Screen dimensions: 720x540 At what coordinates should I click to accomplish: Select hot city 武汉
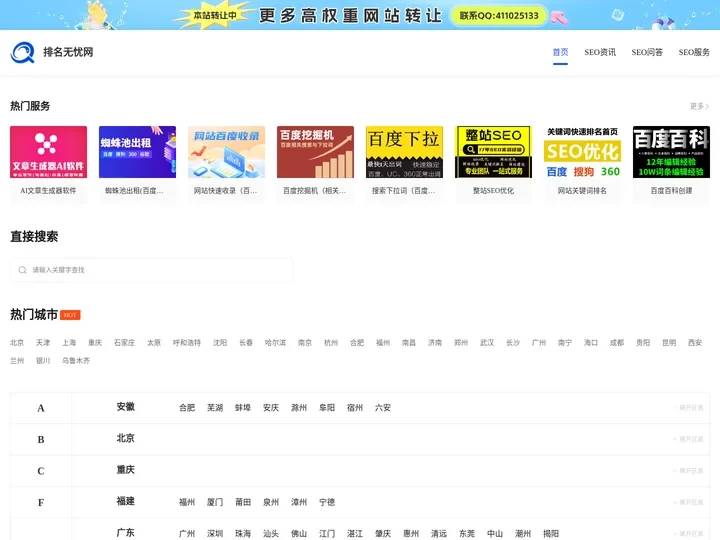click(487, 343)
